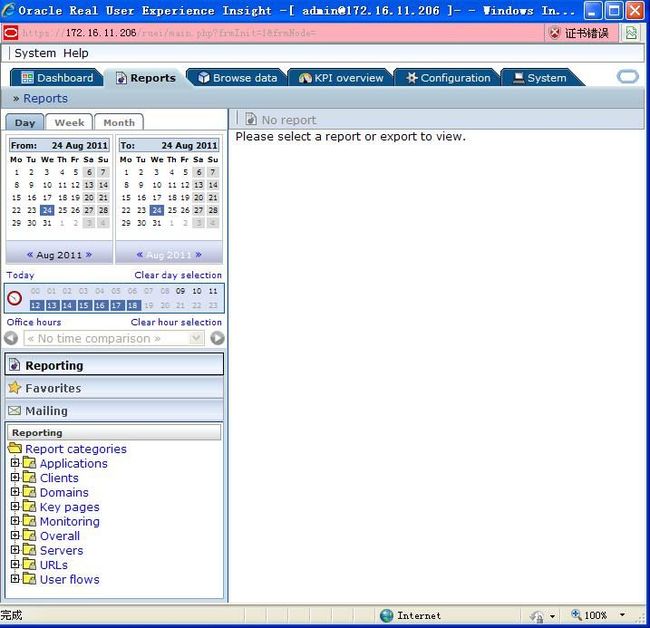
Task: Go to previous month in To calendar
Action: pos(140,255)
